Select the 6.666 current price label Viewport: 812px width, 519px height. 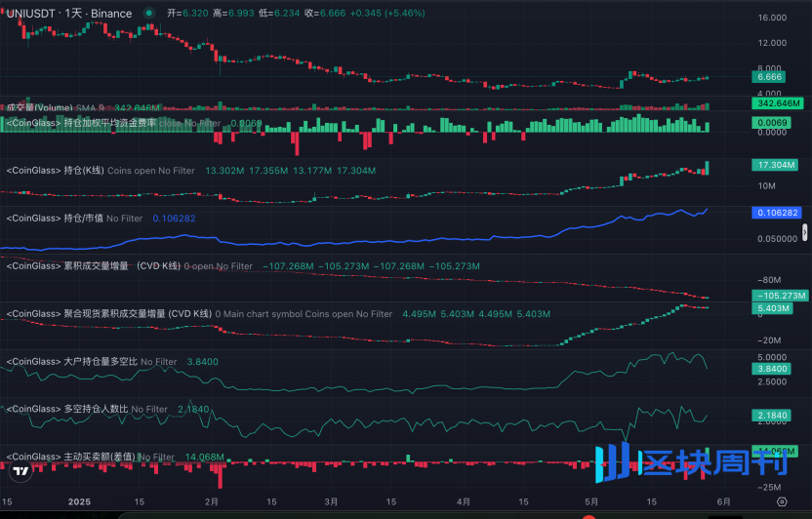tap(769, 77)
